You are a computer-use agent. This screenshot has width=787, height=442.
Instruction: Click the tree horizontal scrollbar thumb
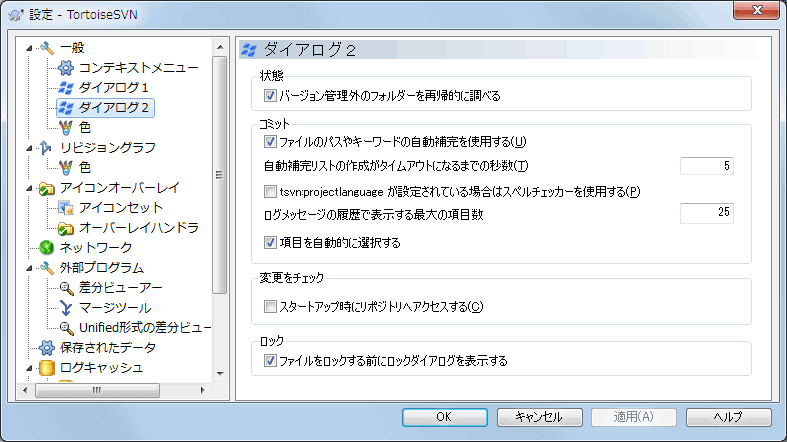[x=97, y=390]
